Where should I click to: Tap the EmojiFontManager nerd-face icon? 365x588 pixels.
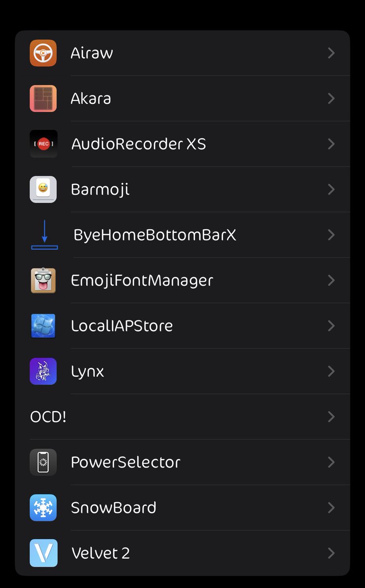(43, 280)
